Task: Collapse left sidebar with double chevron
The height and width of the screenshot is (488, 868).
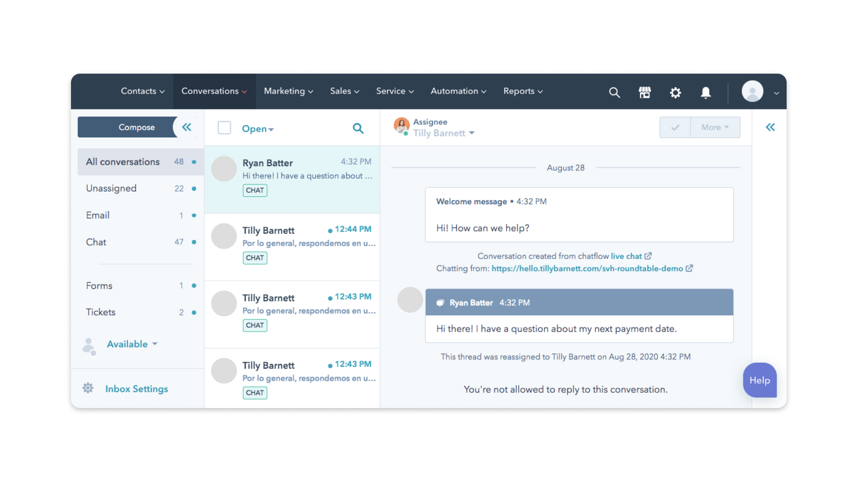Action: [187, 127]
